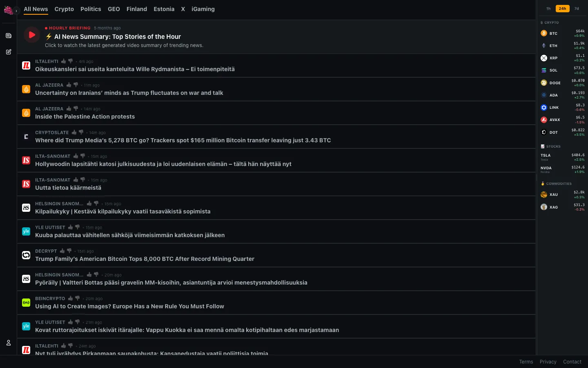Open the iGaming tab
The image size is (588, 368).
click(x=203, y=9)
